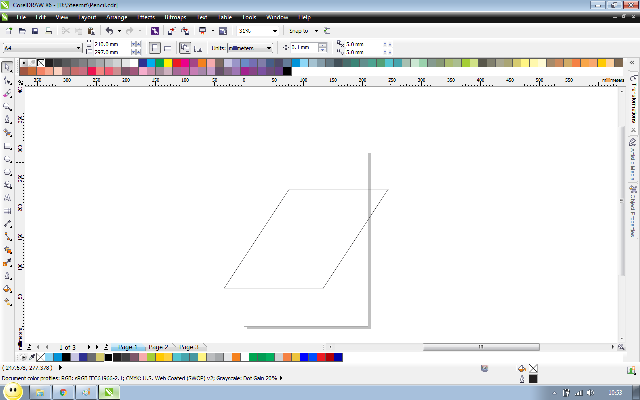Screen dimensions: 640x400
Task: Switch to the Page 3 tab
Action: point(189,347)
